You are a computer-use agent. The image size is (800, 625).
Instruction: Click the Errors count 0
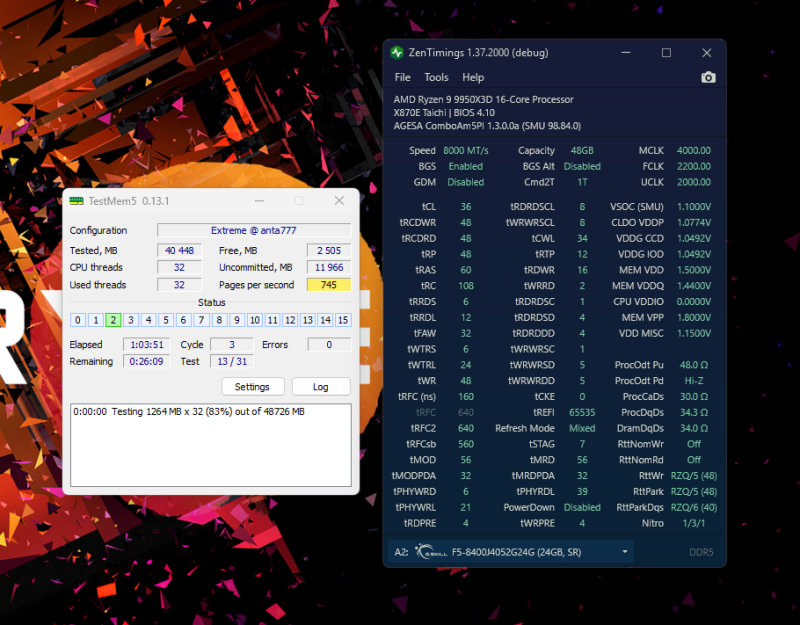[x=329, y=345]
